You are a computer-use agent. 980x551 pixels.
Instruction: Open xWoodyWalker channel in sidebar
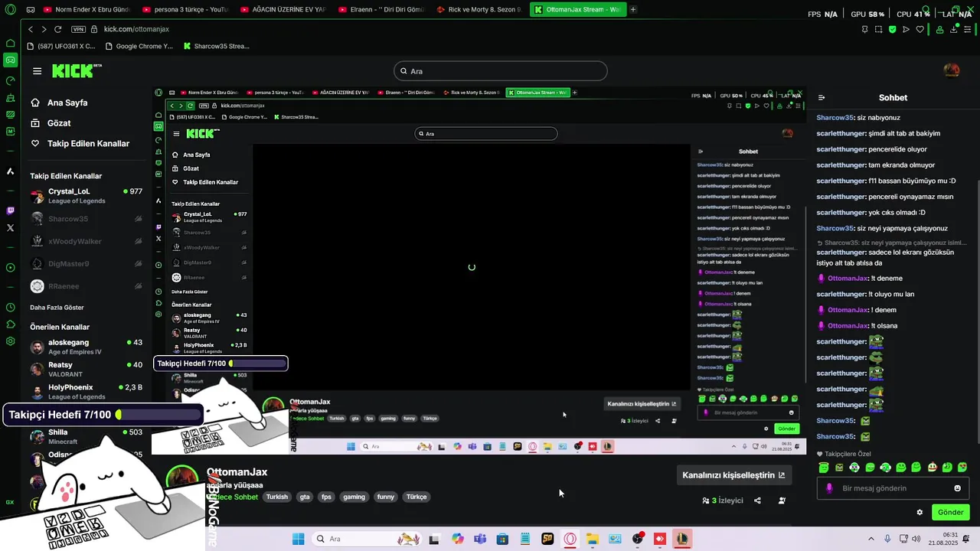click(x=86, y=241)
